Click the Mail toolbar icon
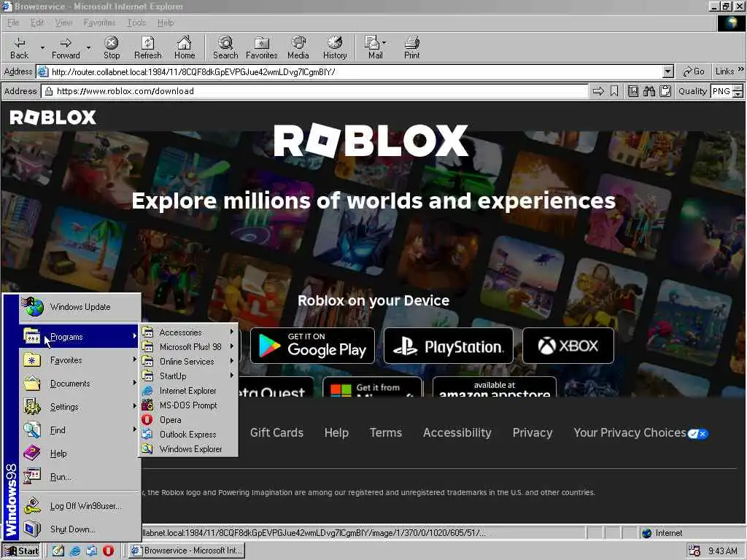 [372, 43]
